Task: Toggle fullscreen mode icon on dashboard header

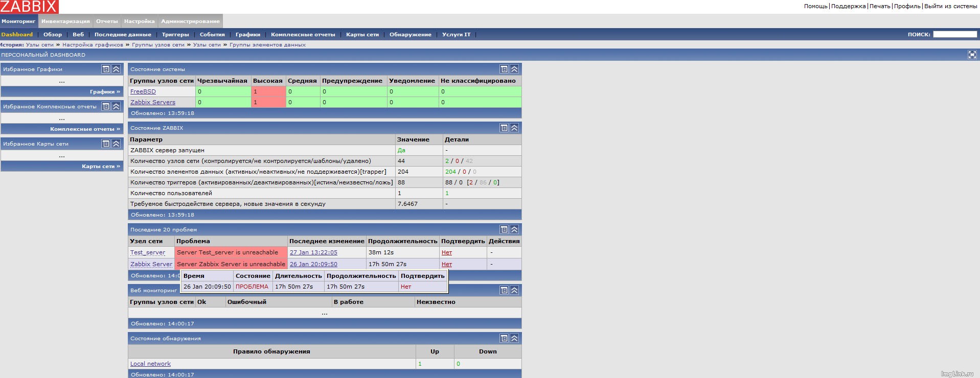Action: [x=972, y=55]
